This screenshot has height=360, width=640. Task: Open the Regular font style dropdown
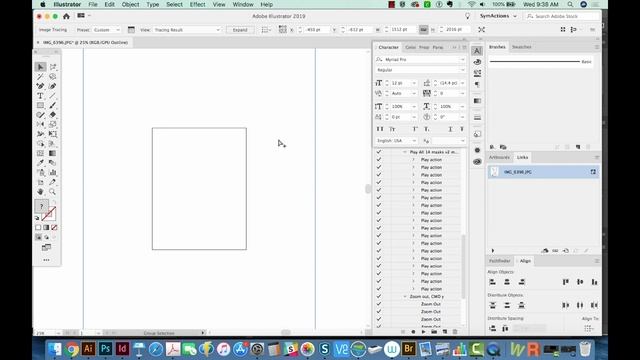click(462, 70)
